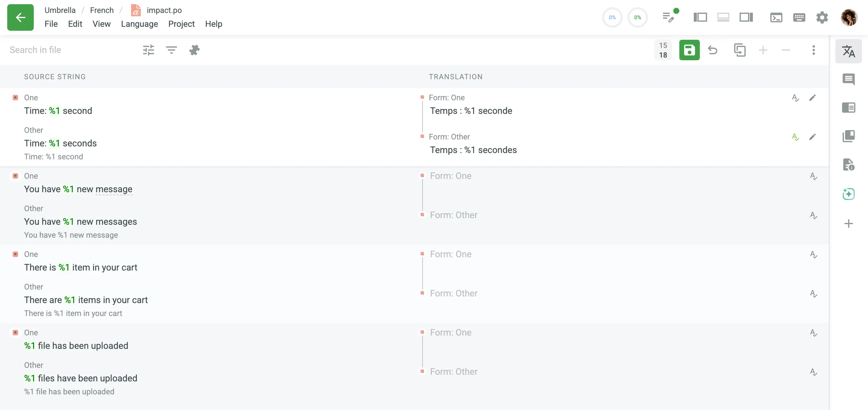Click the green back arrow button
The height and width of the screenshot is (410, 868).
pyautogui.click(x=20, y=17)
